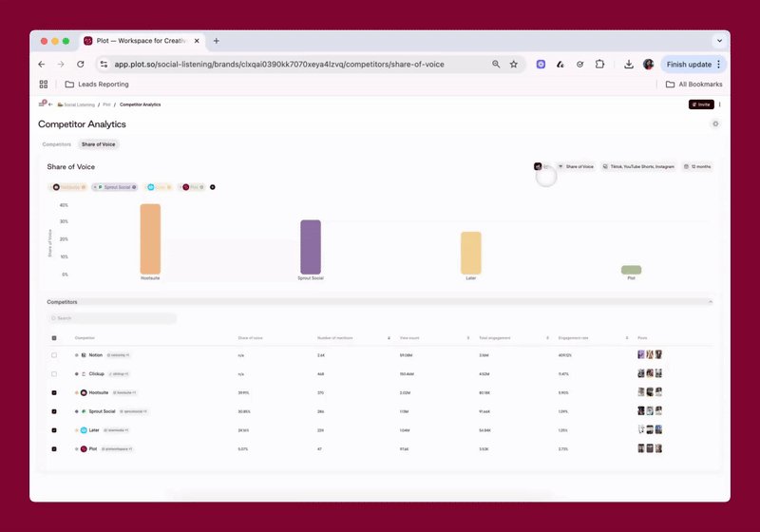
Task: Open a new browser tab with plus
Action: 217,41
